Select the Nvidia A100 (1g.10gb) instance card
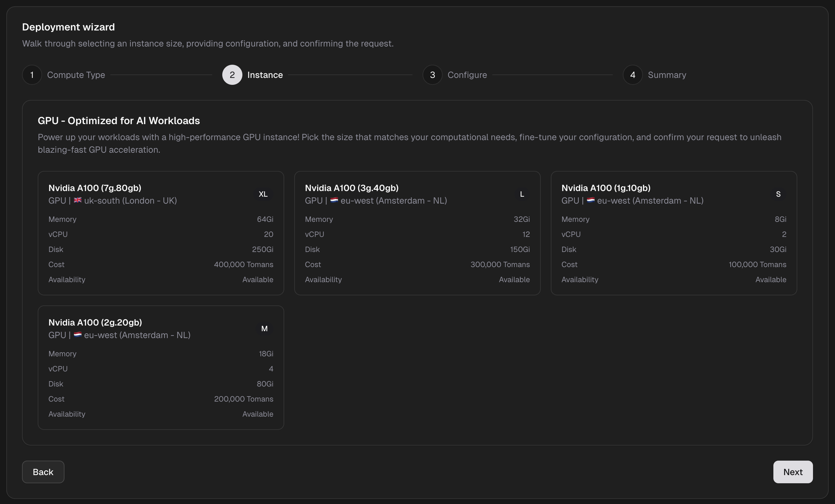 coord(674,233)
